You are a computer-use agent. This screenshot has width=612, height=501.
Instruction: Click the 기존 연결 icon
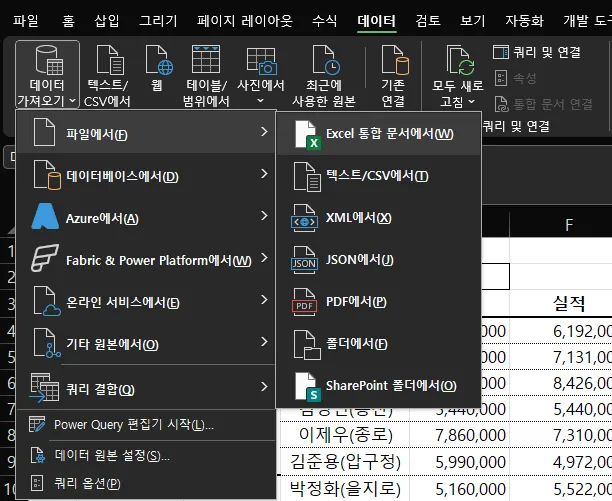pos(393,62)
